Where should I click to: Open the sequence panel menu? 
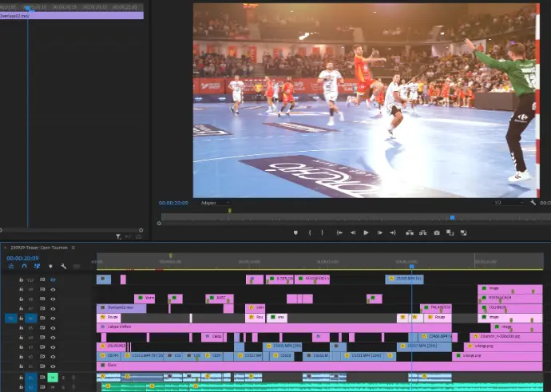[73, 247]
